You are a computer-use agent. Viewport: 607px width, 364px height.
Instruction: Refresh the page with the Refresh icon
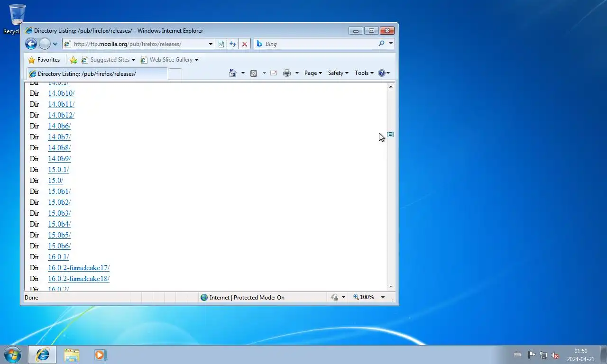[x=233, y=44]
